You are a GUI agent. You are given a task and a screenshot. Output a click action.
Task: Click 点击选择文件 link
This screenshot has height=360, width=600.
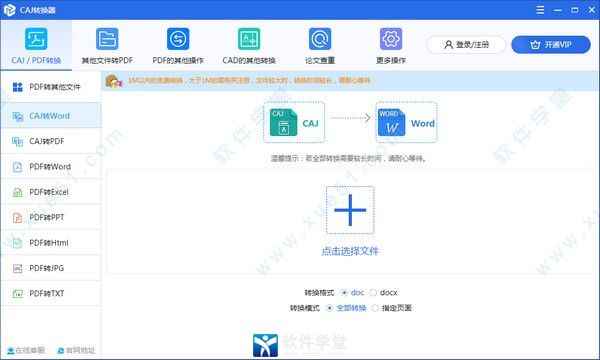point(350,251)
